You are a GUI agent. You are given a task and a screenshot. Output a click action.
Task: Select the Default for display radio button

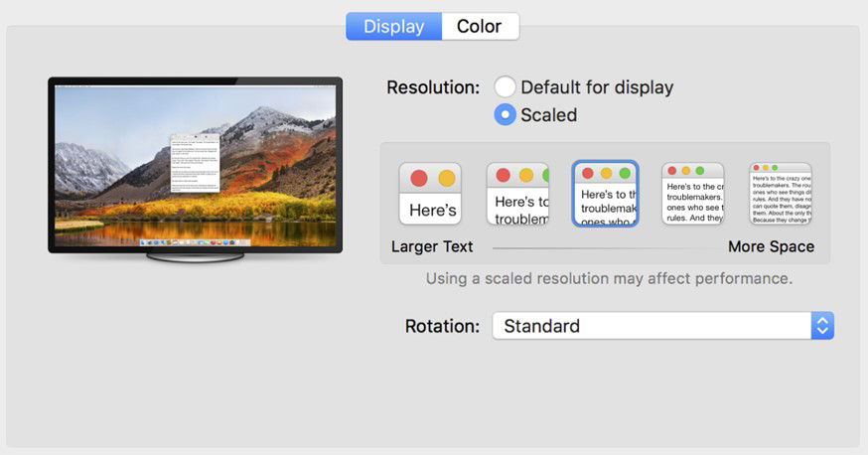tap(506, 87)
